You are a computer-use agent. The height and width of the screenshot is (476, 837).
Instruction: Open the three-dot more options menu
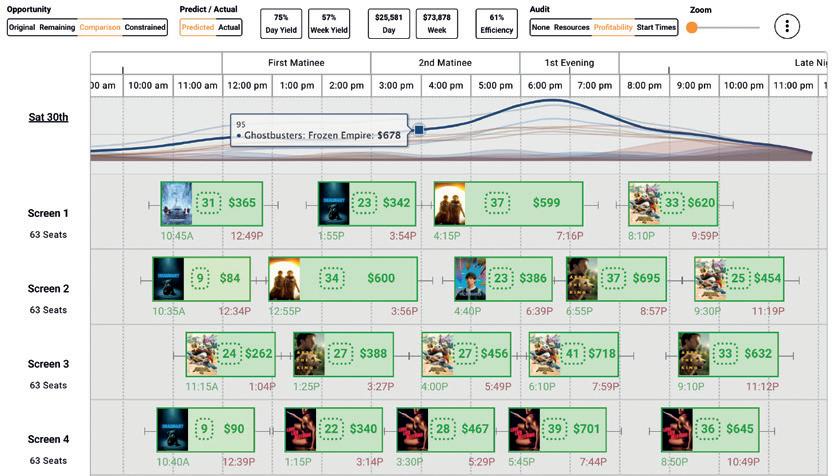787,26
